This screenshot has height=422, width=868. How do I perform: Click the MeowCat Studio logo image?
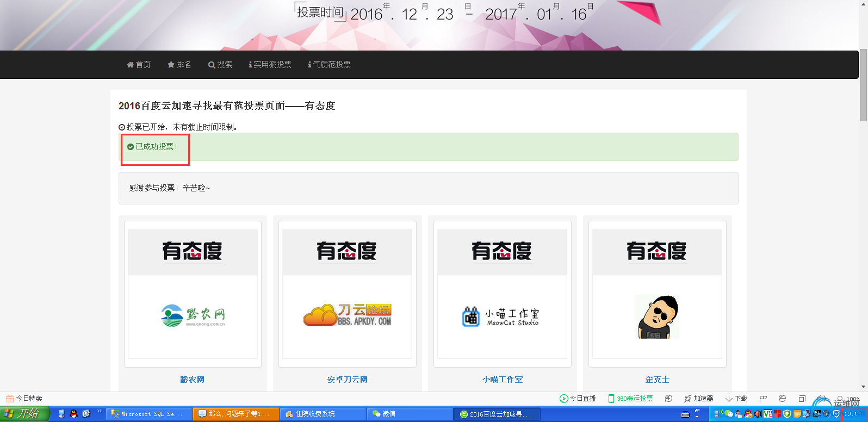click(x=500, y=316)
